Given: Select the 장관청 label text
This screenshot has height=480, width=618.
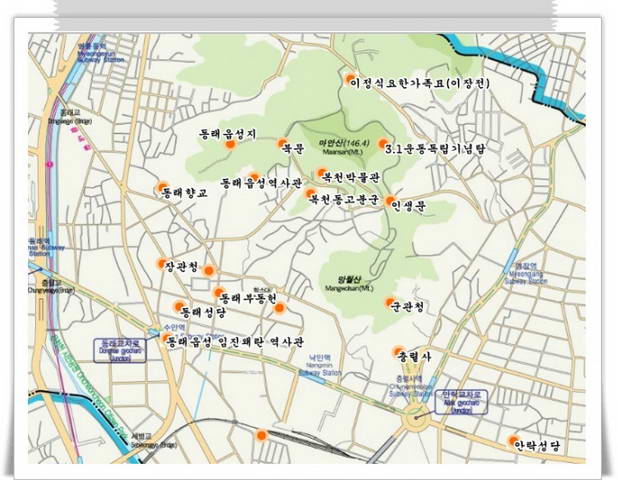Looking at the screenshot, I should point(184,266).
